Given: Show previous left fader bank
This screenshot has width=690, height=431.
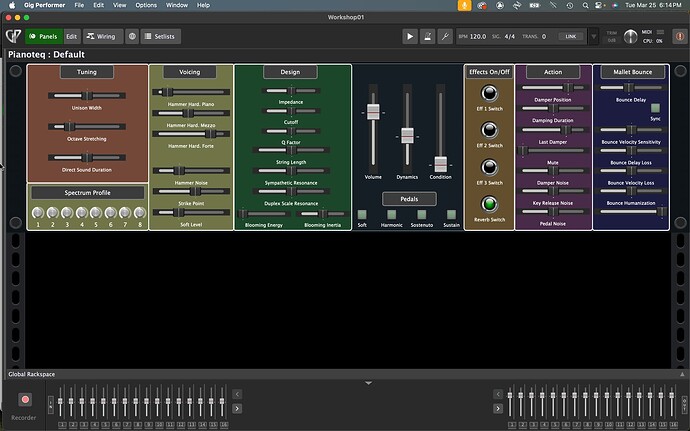Looking at the screenshot, I should tap(237, 394).
